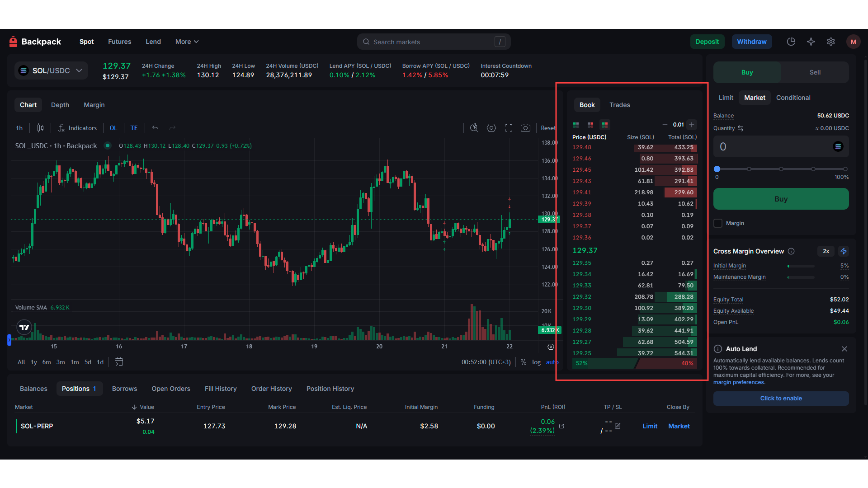Change the 1h chart interval
Screen dimensions: 868x488
click(x=19, y=128)
